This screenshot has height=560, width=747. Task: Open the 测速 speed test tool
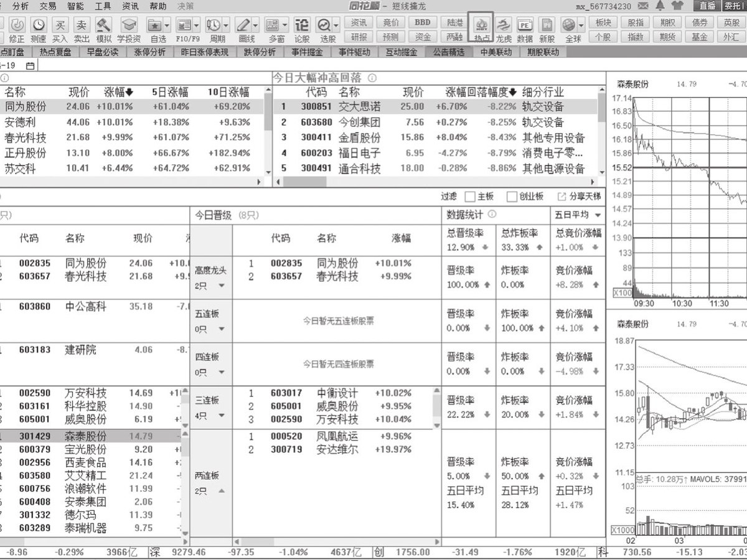pos(39,26)
